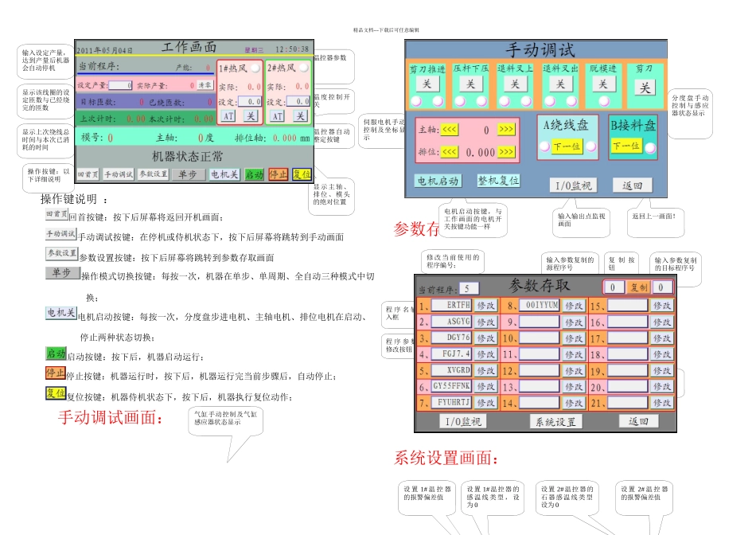Open 手动调试 from 工作画面 bottom bar

[119, 174]
